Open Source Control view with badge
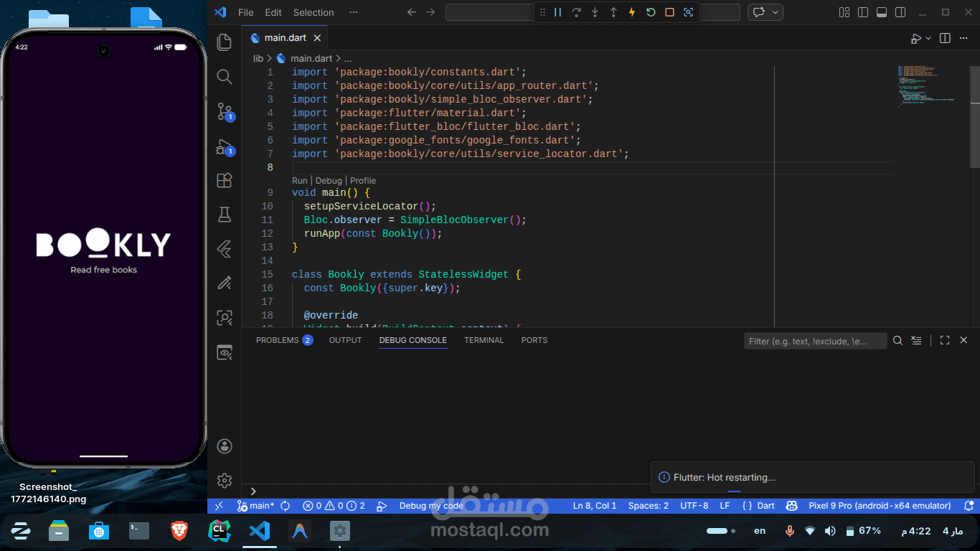 click(225, 111)
